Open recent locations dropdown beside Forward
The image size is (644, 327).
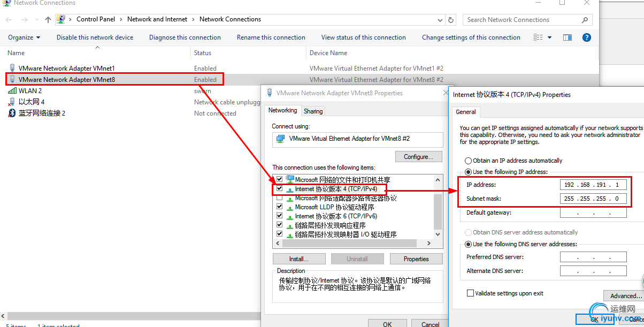click(36, 20)
